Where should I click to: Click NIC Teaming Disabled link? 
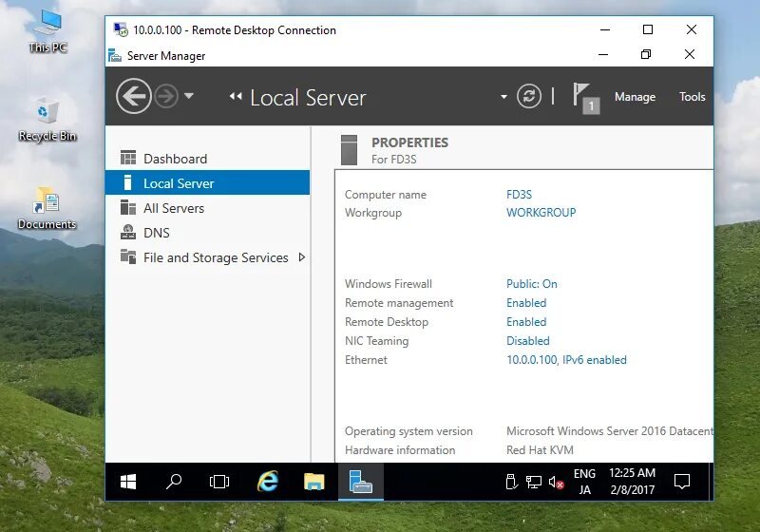[x=528, y=341]
